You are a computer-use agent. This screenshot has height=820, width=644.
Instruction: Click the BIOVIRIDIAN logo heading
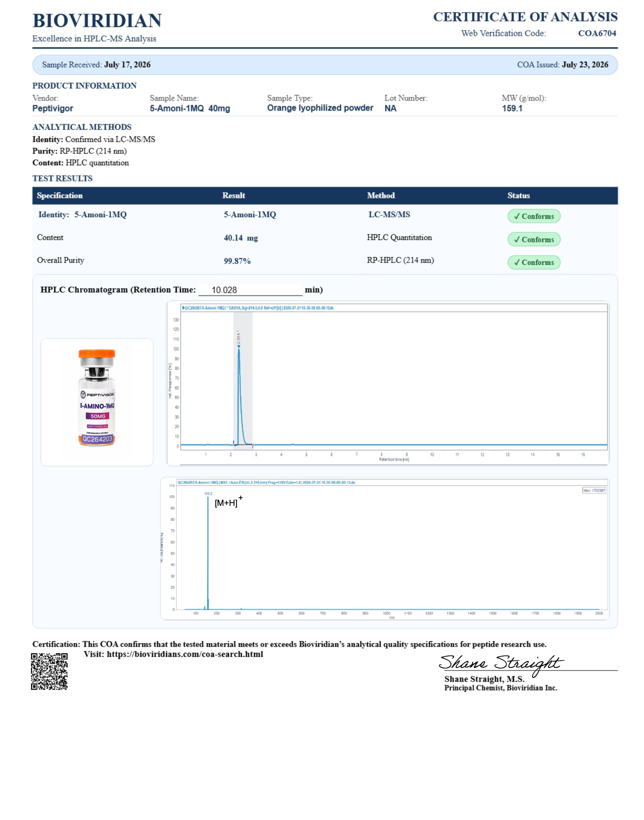[97, 21]
